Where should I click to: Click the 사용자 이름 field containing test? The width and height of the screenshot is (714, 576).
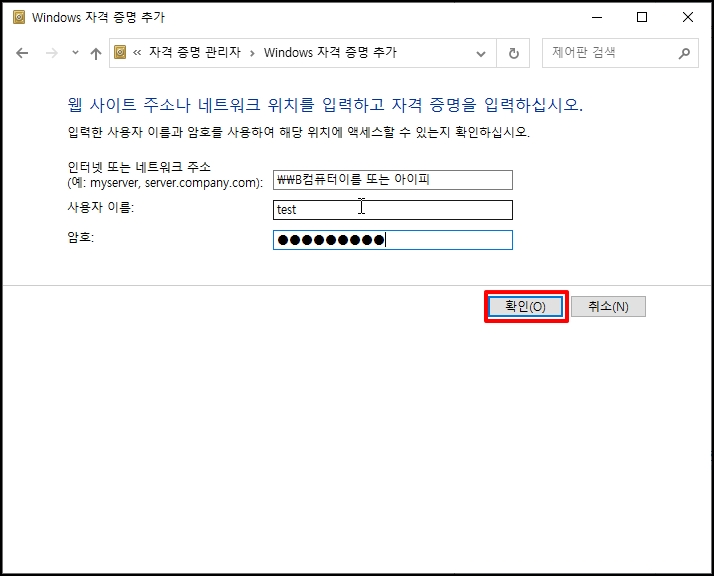click(393, 210)
